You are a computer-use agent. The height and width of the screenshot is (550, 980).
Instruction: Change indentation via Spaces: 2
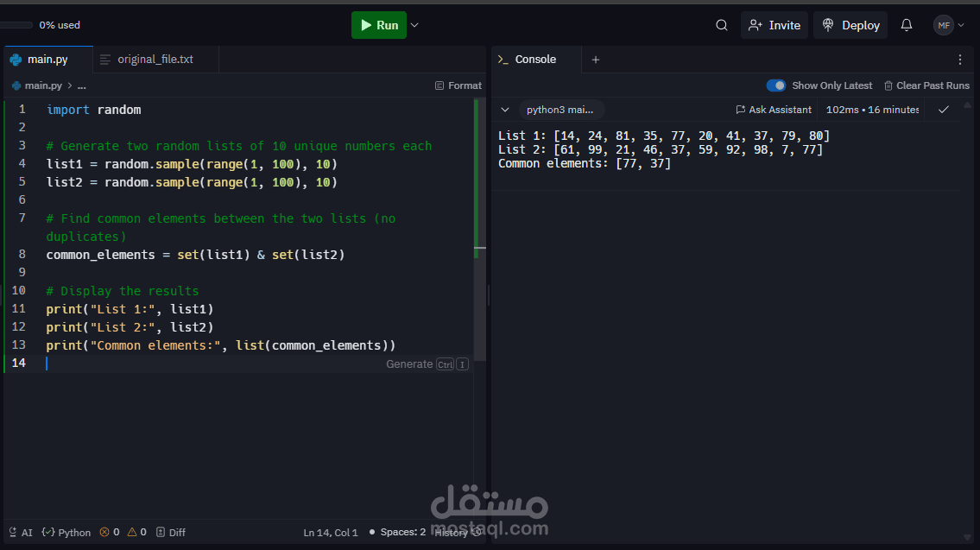tap(403, 532)
